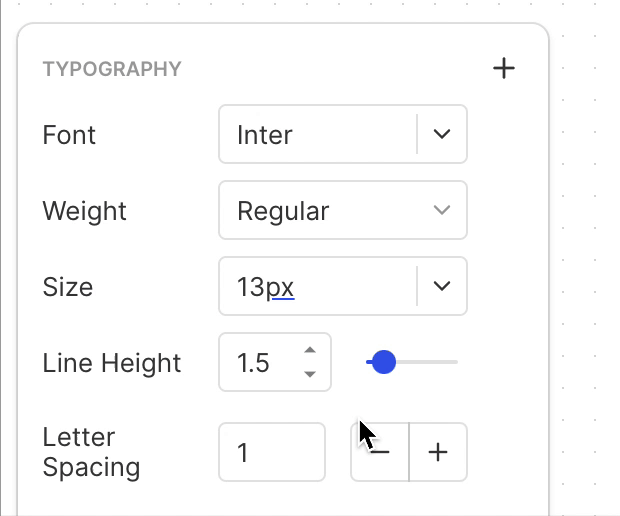Screen dimensions: 620x516
Task: Open the Size dropdown chevron
Action: click(x=442, y=286)
